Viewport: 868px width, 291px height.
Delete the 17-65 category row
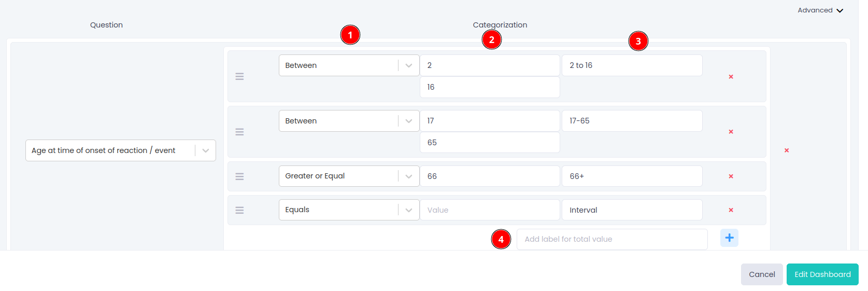[x=731, y=132]
